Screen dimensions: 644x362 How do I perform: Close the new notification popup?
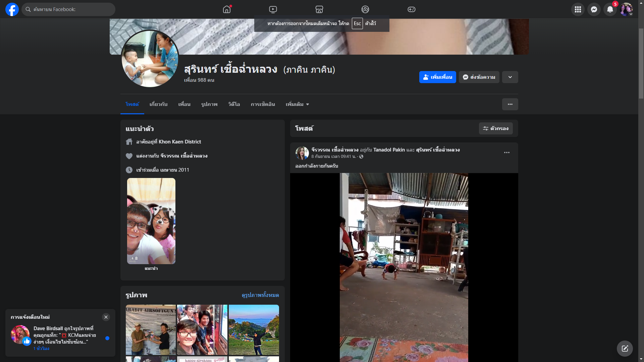pos(106,317)
